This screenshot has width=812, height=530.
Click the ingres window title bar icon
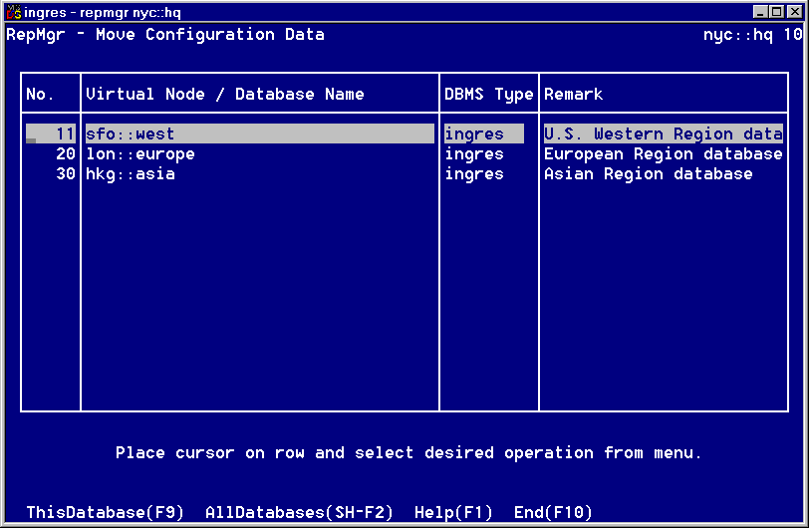click(x=14, y=13)
